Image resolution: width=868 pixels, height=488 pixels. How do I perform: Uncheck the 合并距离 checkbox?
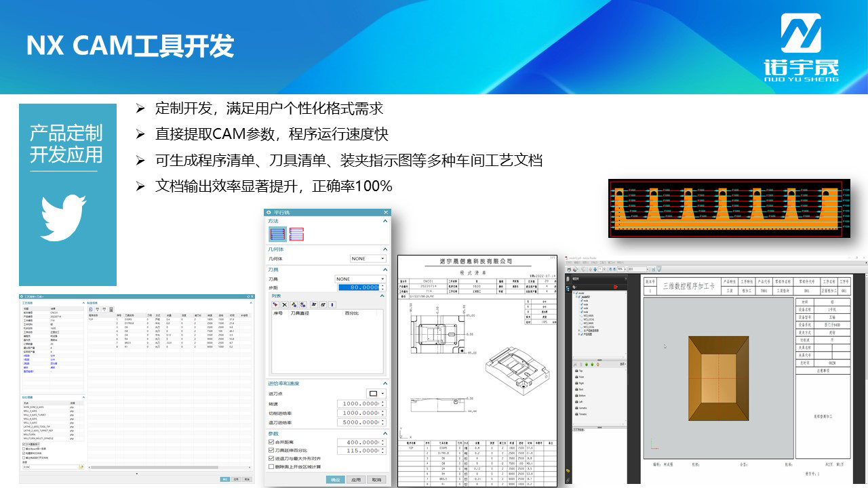(x=271, y=443)
